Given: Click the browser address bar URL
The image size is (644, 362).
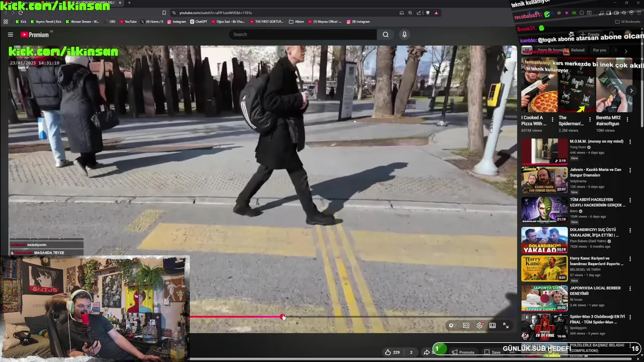Looking at the screenshot, I should tap(215, 13).
